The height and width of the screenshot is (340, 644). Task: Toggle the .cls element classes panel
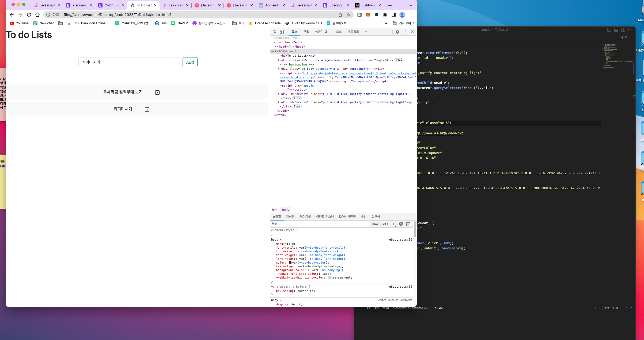click(x=385, y=224)
